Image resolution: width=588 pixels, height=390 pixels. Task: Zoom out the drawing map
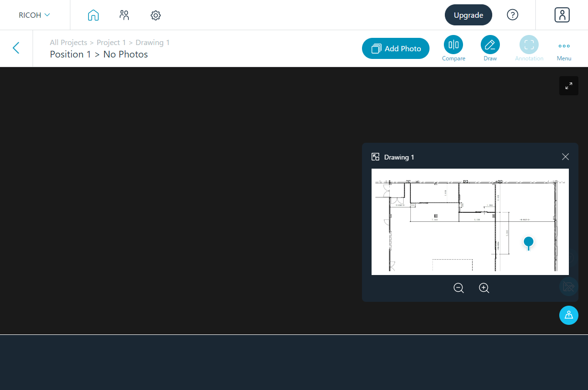point(459,288)
